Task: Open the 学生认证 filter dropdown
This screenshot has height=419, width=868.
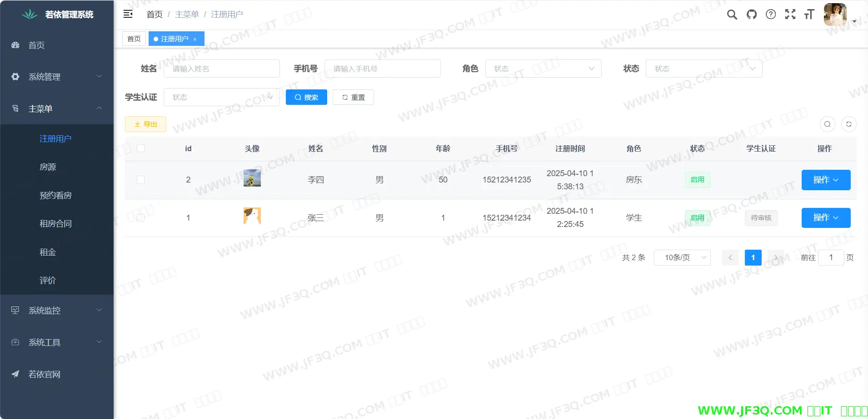Action: click(221, 97)
